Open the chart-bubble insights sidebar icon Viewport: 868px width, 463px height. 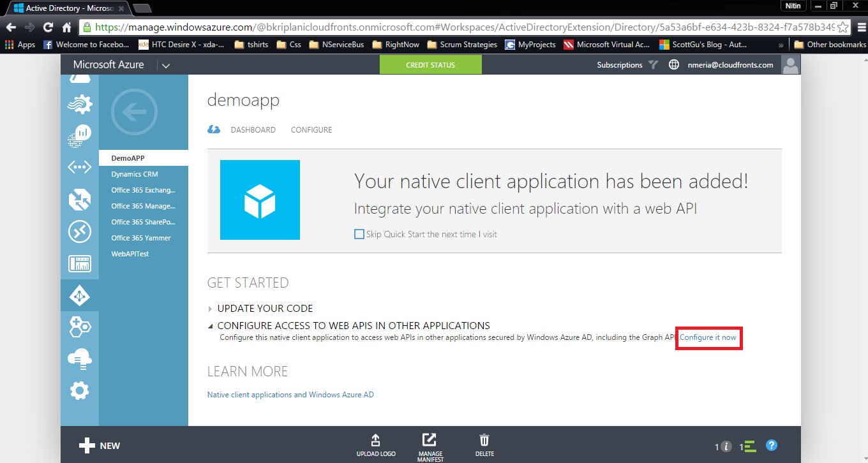tap(80, 136)
